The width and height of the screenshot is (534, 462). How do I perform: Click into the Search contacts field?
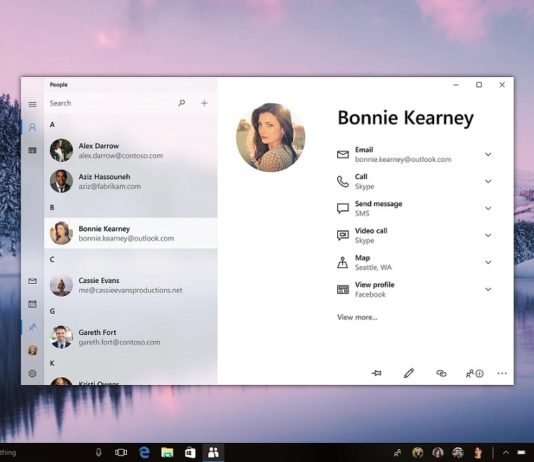111,103
